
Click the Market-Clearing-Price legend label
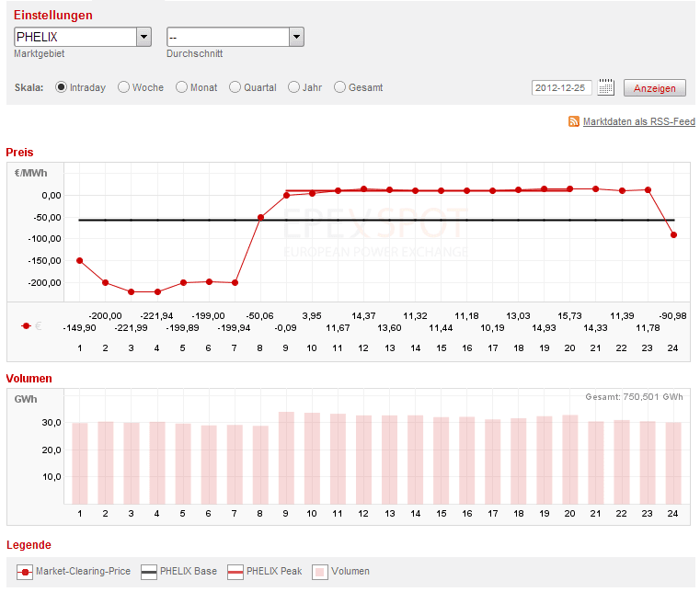coord(83,571)
